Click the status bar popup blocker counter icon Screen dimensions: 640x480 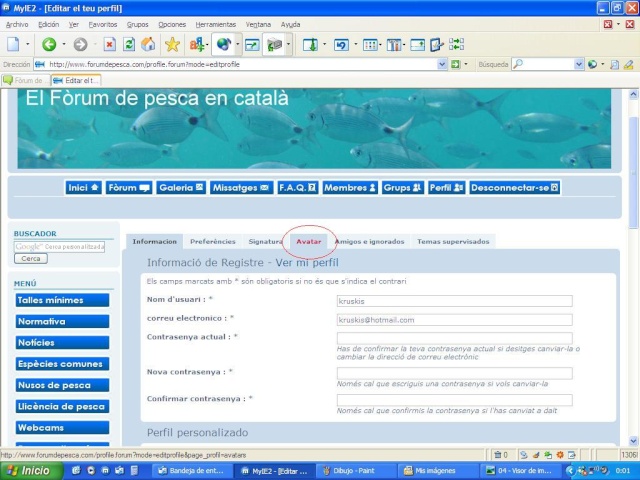click(500, 455)
